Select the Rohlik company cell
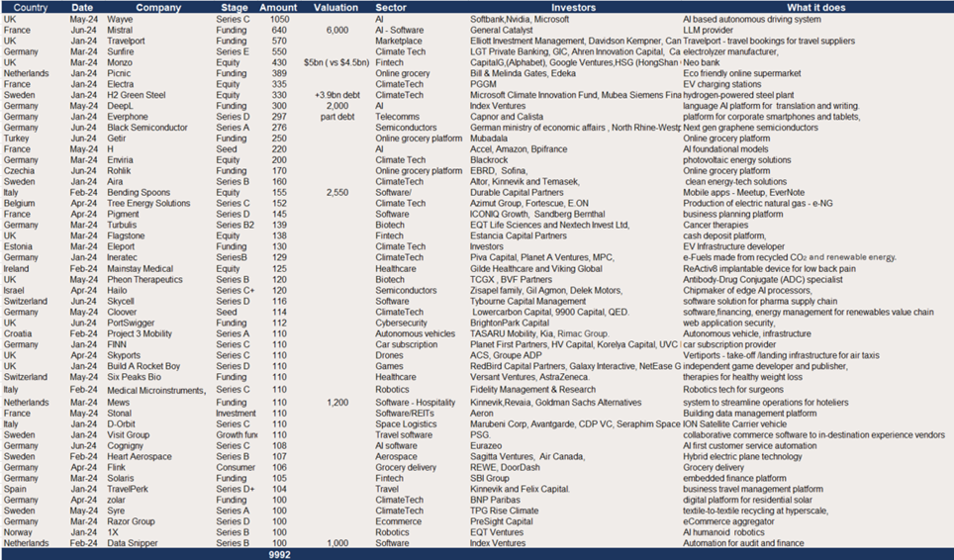Image resolution: width=954 pixels, height=560 pixels. tap(119, 171)
